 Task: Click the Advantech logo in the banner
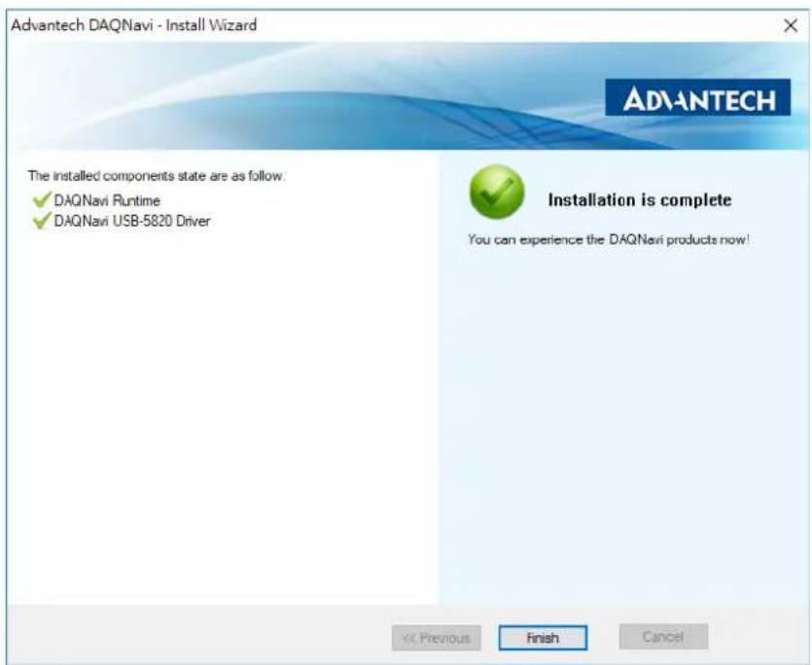[x=697, y=97]
